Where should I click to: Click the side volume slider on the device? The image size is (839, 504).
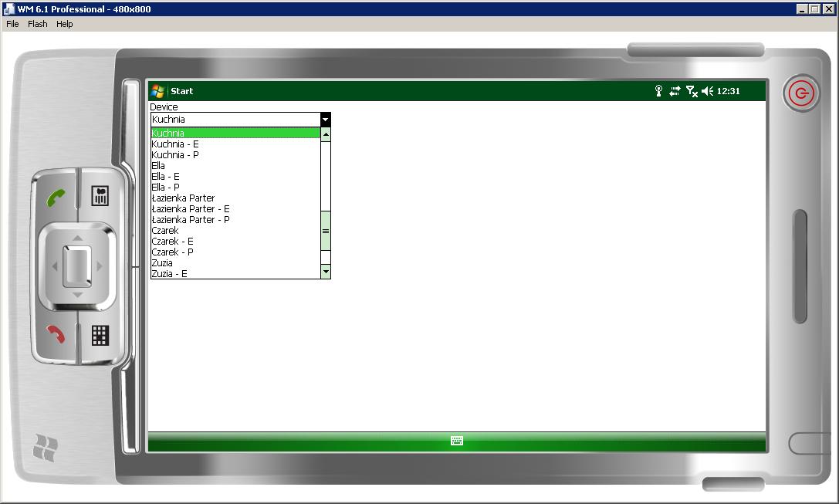pyautogui.click(x=800, y=266)
